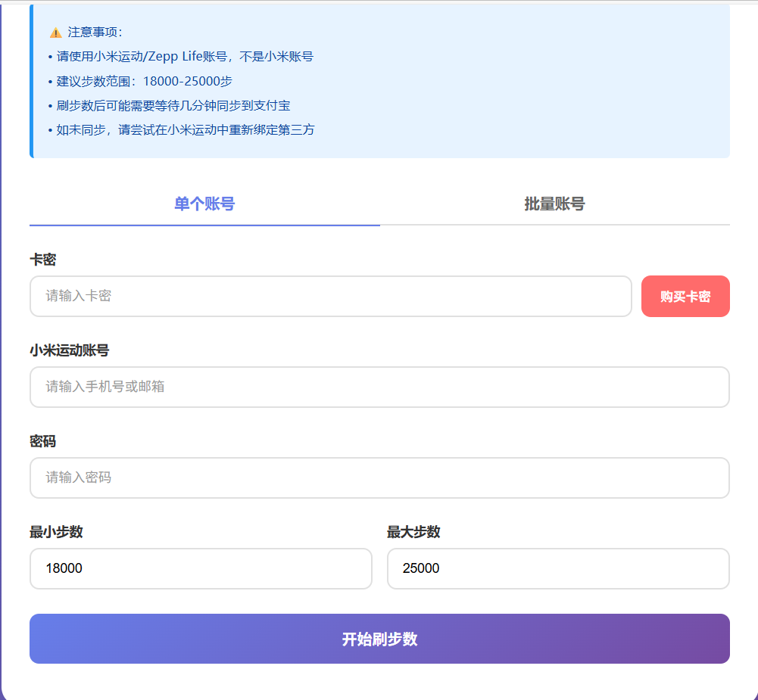Image resolution: width=758 pixels, height=700 pixels.
Task: Click the 卡密 field label
Action: click(42, 260)
